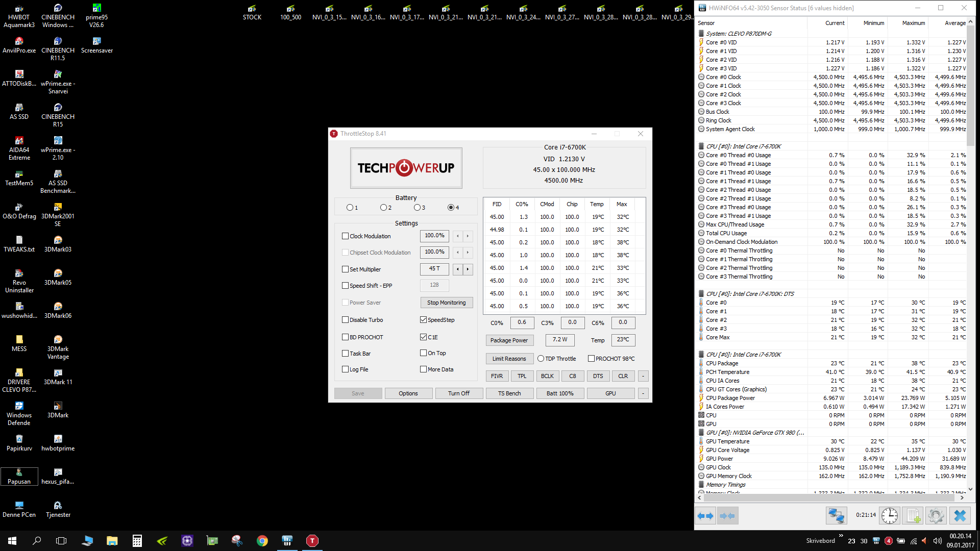Select Battery profile 1 radio button

pos(350,208)
